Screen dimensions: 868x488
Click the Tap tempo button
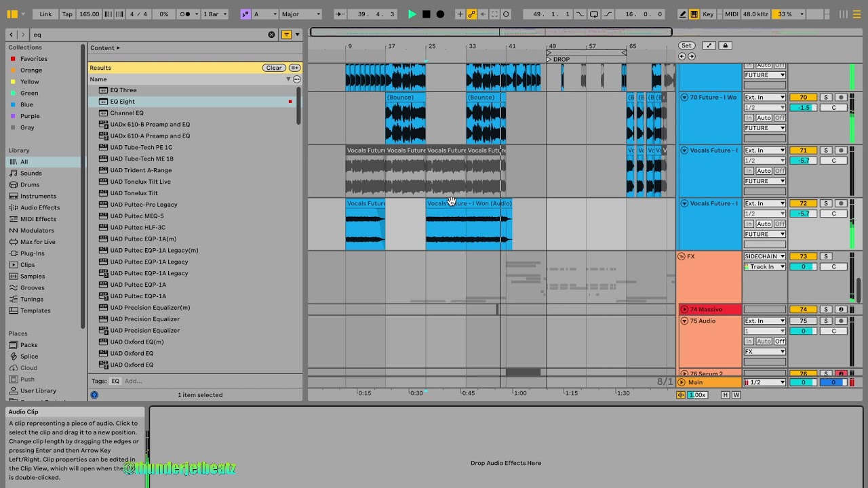(x=67, y=14)
